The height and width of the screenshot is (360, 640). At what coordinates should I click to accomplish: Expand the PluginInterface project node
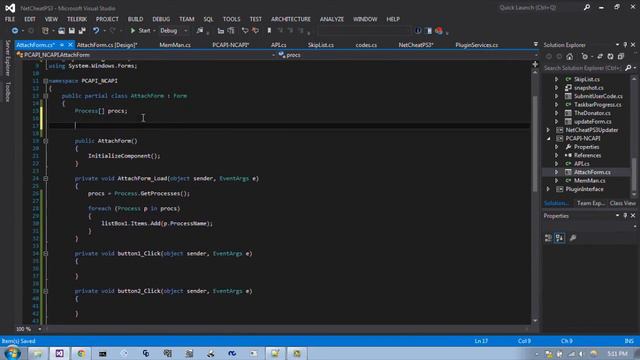[x=548, y=189]
